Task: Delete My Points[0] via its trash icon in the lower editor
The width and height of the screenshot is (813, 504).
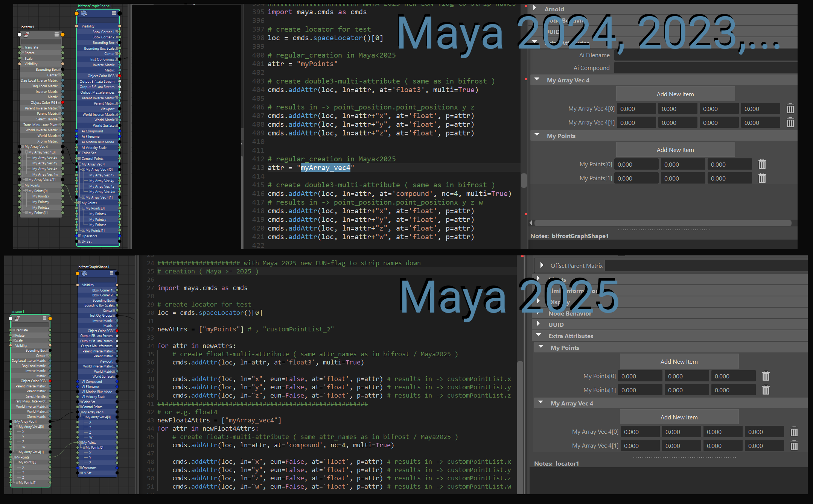Action: click(x=765, y=375)
